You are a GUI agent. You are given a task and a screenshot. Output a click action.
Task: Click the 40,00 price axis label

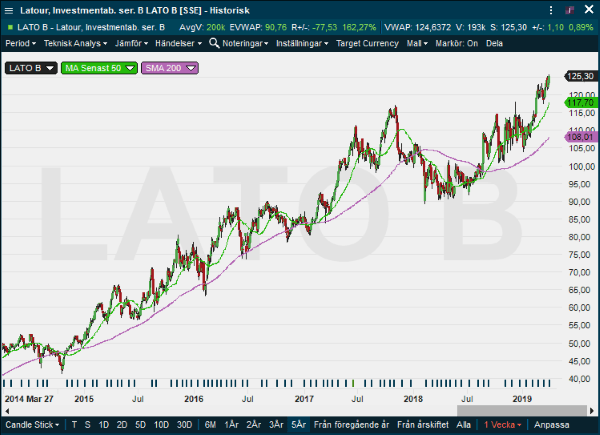point(582,379)
